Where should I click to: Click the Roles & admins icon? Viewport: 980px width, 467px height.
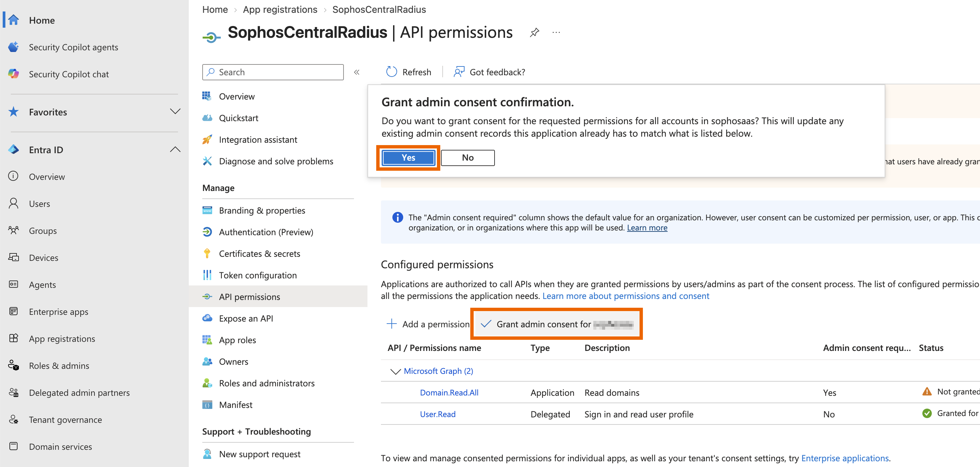pos(14,365)
